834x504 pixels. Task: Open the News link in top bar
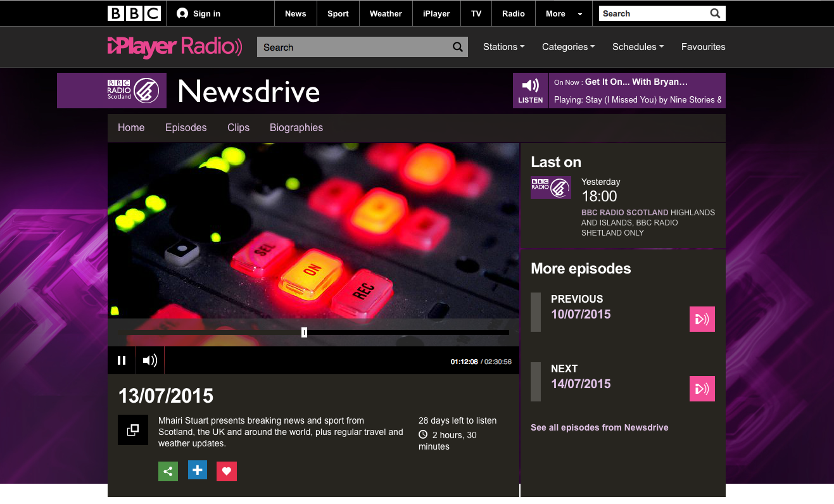[x=296, y=13]
